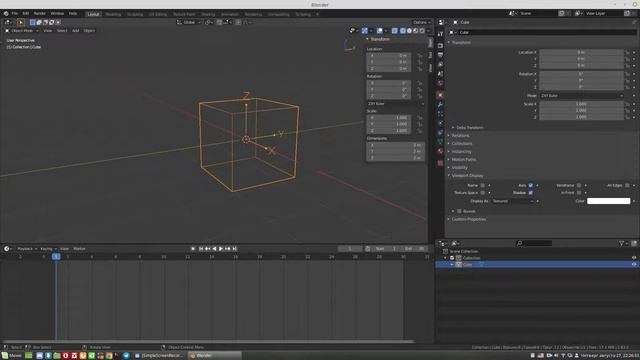This screenshot has width=640, height=360.
Task: Switch to the Modeling workspace tab
Action: click(113, 14)
